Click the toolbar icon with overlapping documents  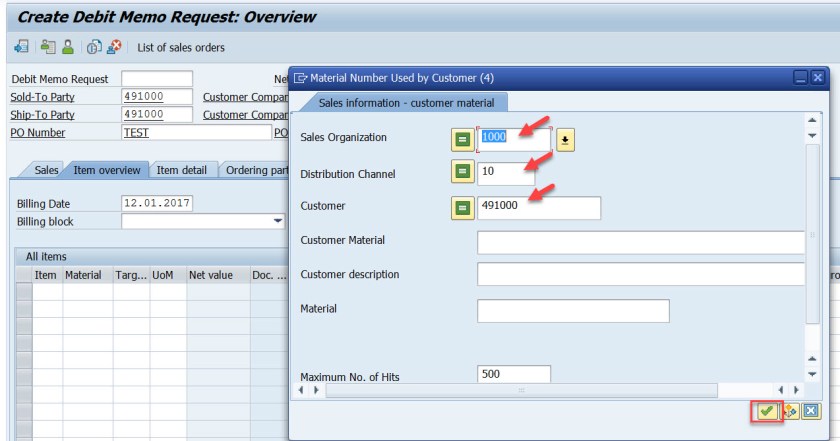94,47
